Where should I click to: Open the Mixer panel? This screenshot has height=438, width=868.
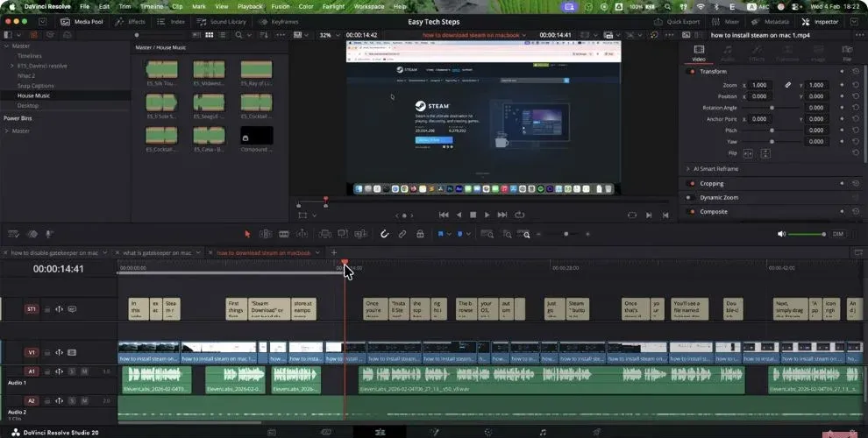[725, 22]
